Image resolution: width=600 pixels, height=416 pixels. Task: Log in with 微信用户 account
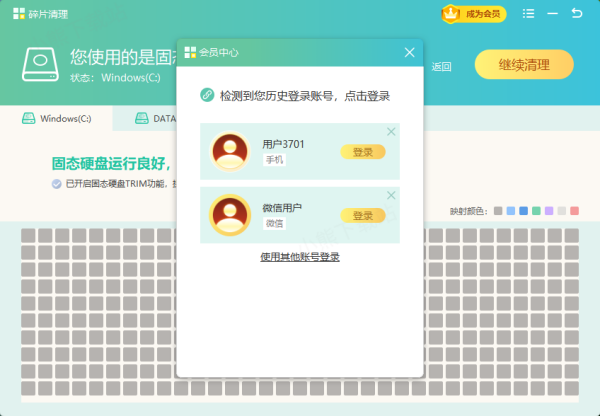tap(363, 215)
